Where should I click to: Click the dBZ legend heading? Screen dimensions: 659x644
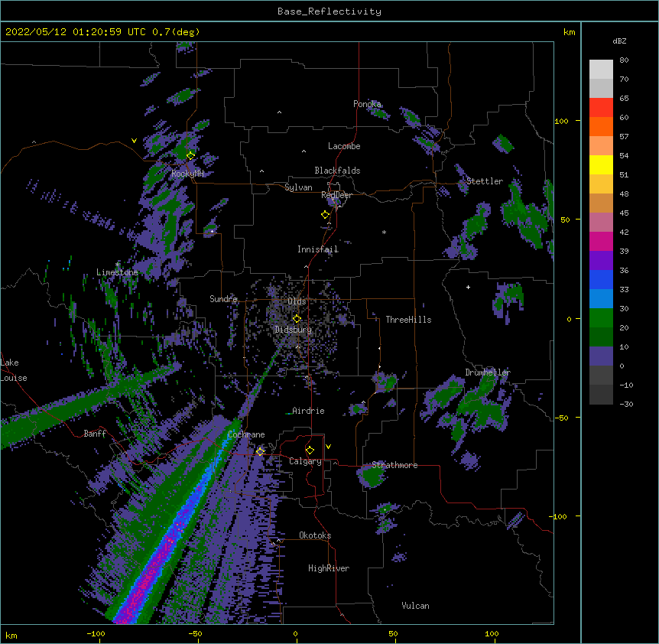click(619, 41)
